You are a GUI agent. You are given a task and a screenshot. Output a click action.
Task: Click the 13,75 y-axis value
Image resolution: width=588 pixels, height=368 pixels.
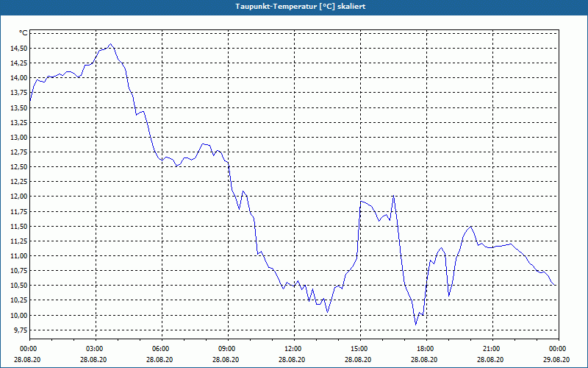click(x=18, y=93)
